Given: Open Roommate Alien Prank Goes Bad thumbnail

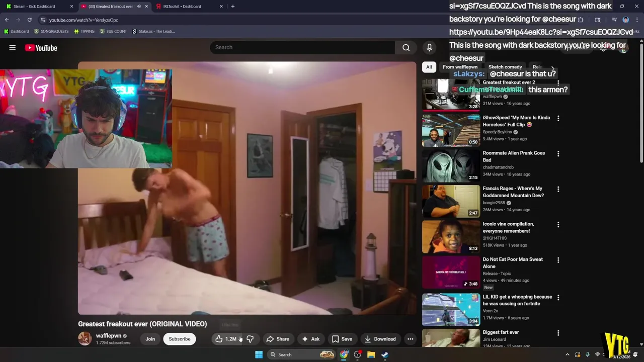Looking at the screenshot, I should click(x=451, y=165).
